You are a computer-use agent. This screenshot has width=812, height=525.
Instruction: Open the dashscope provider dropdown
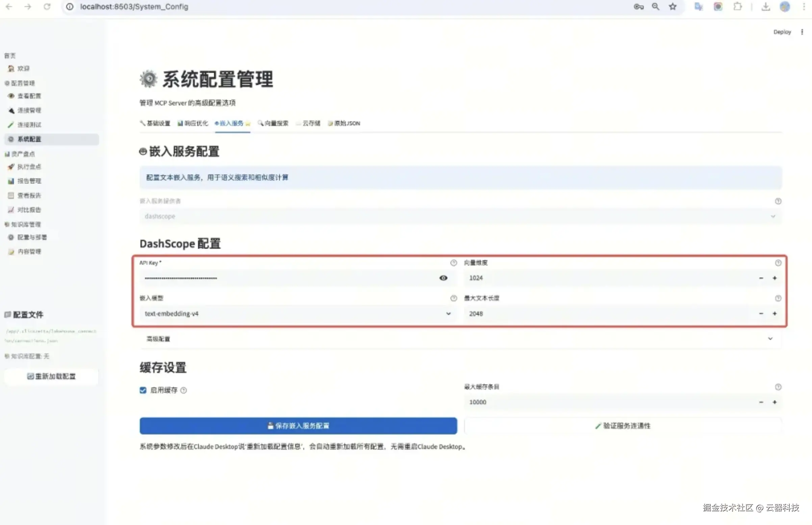[x=460, y=217]
